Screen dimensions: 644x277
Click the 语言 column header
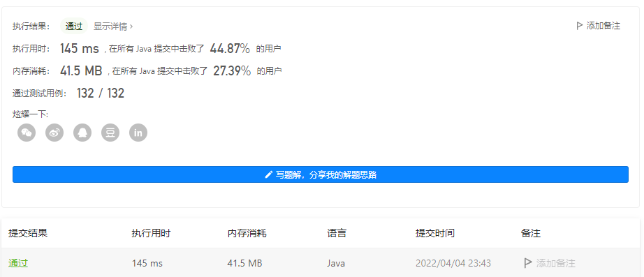[337, 234]
